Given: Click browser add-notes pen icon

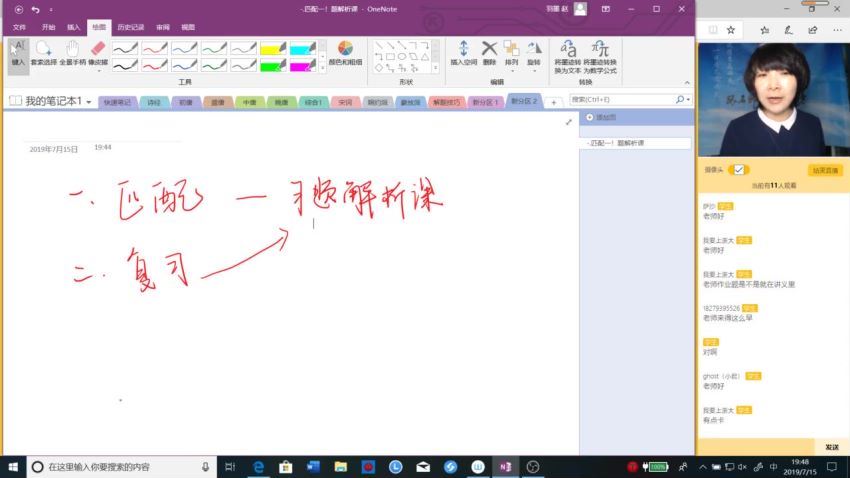Looking at the screenshot, I should coord(788,30).
